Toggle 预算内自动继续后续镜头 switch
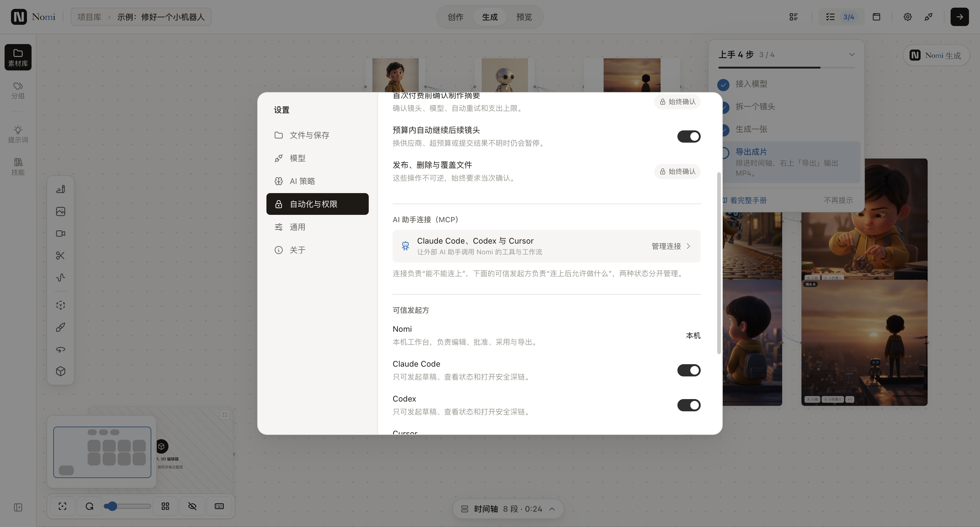 point(688,136)
